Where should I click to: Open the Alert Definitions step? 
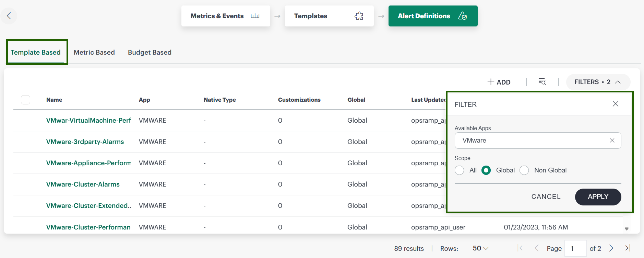pos(433,16)
